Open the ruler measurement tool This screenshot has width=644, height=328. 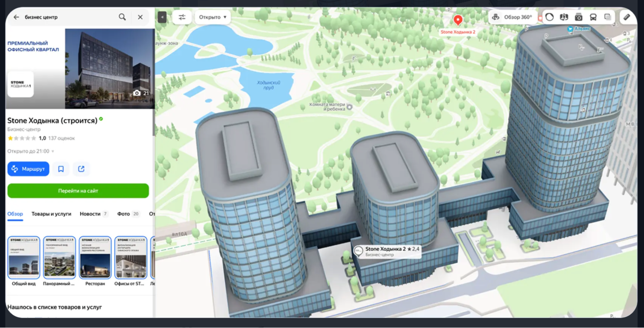(x=626, y=17)
